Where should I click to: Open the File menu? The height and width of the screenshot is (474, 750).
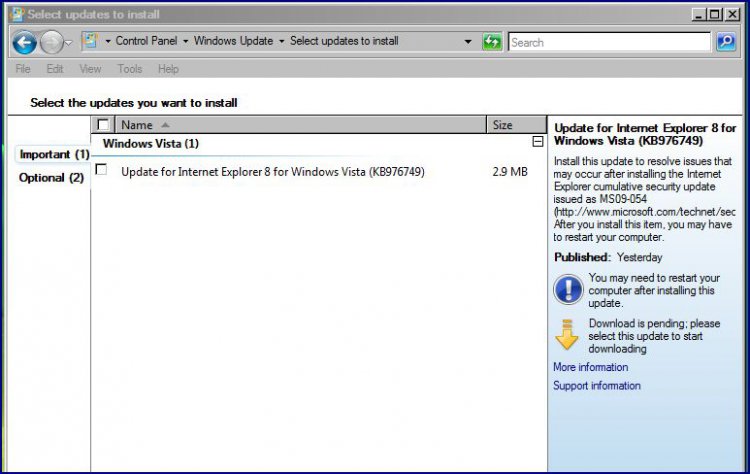point(23,69)
